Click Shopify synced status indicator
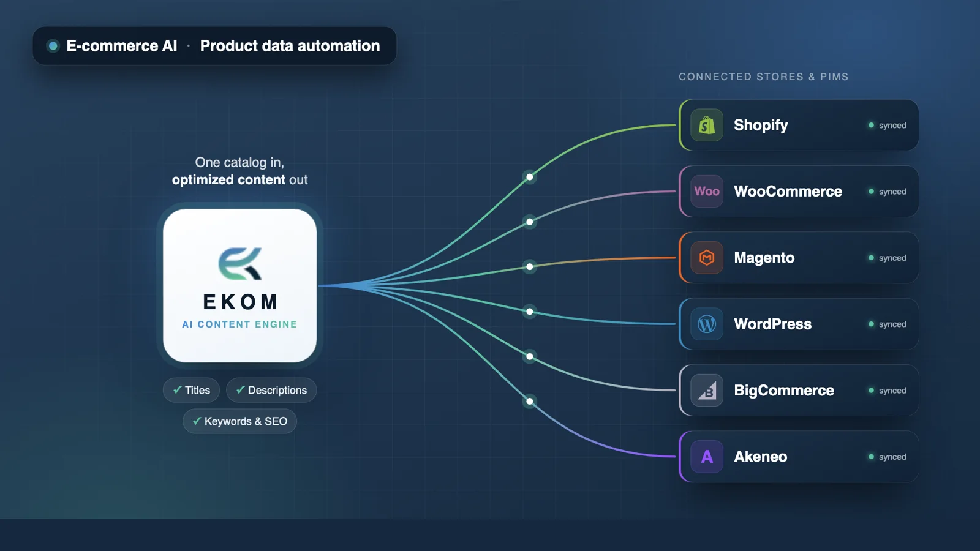This screenshot has width=980, height=551. click(x=887, y=125)
